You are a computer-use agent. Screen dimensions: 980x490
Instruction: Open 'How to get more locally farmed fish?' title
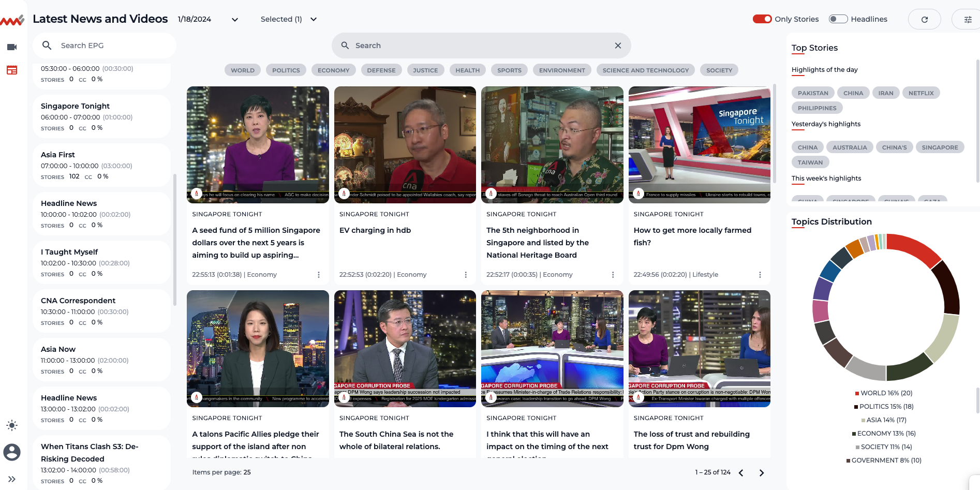pyautogui.click(x=692, y=236)
